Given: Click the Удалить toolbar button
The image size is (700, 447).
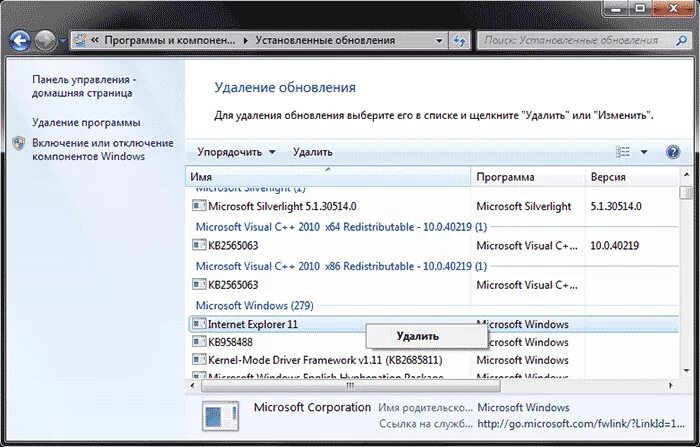Looking at the screenshot, I should (312, 152).
